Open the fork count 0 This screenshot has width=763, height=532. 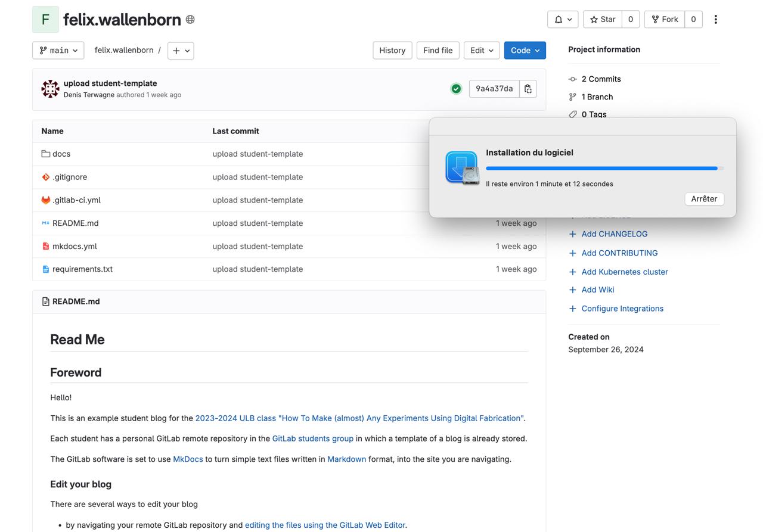pyautogui.click(x=693, y=19)
